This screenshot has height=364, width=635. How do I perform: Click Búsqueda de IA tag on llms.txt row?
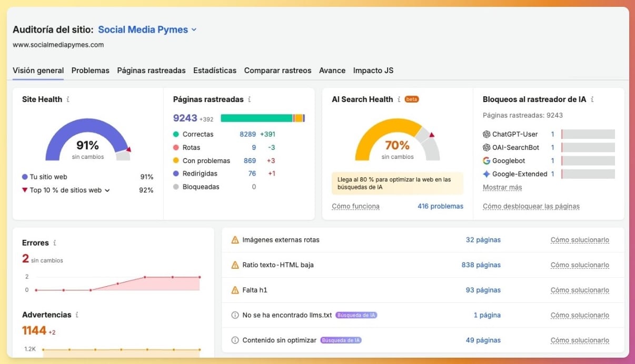click(356, 316)
